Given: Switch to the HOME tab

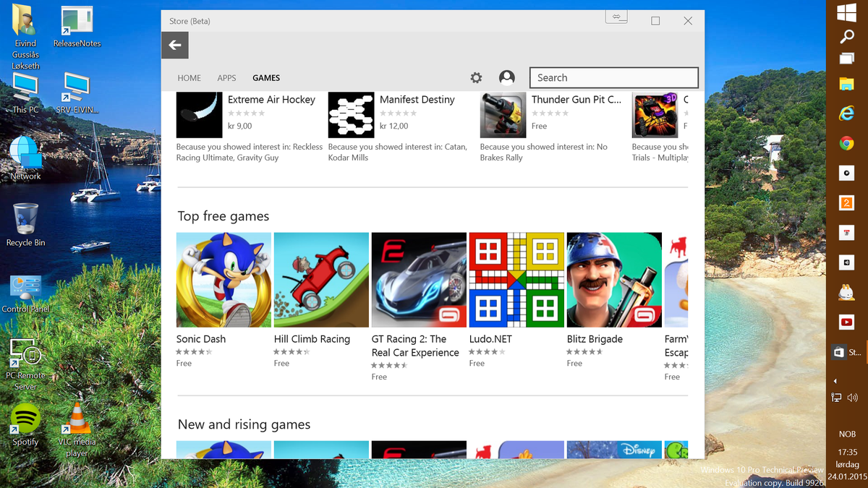Looking at the screenshot, I should pos(190,78).
